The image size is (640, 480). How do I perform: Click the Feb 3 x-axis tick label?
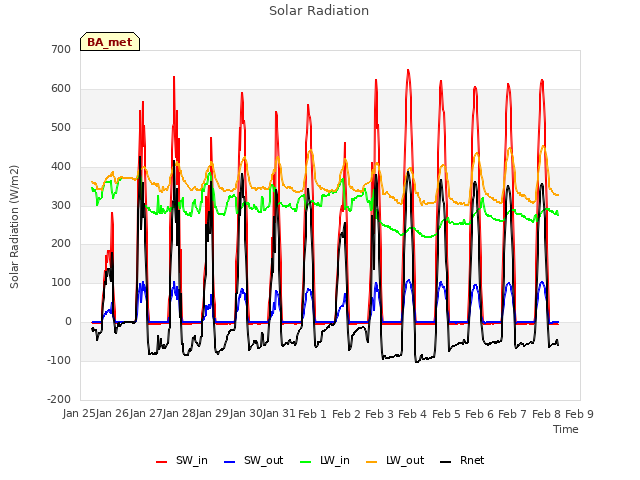[x=379, y=414]
